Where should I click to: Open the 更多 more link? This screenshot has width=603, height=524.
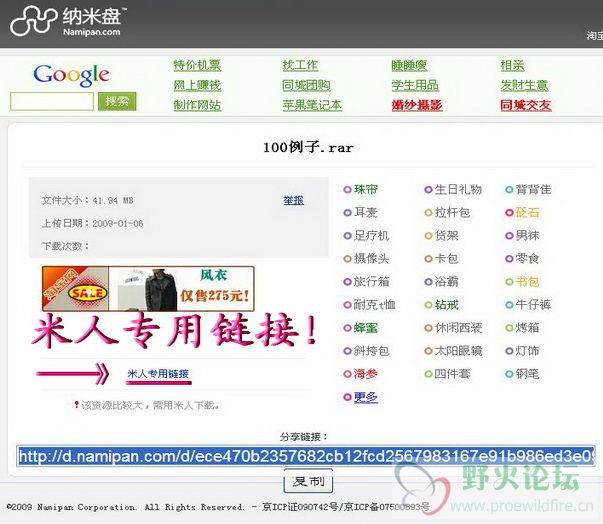click(366, 397)
